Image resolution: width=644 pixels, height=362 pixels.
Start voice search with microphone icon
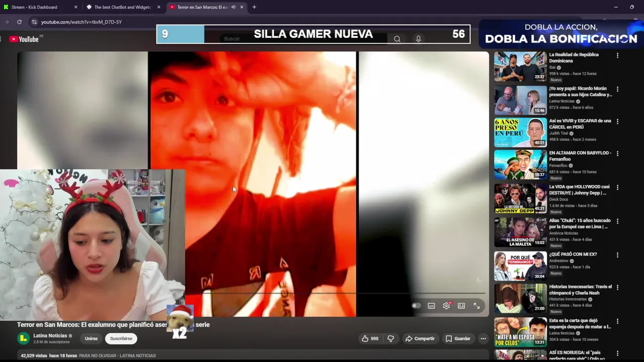(418, 39)
